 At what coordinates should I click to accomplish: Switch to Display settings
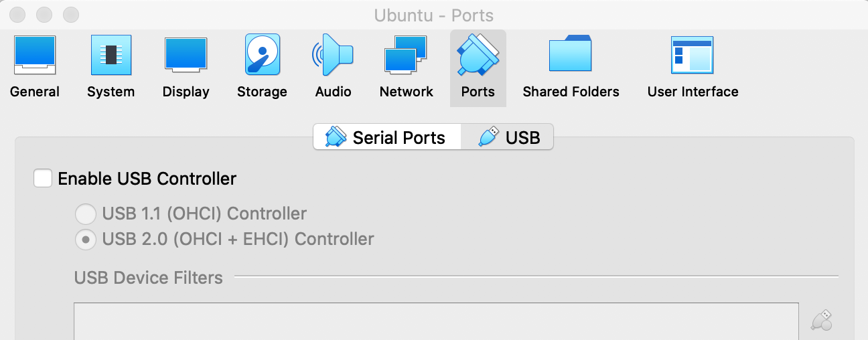coord(186,67)
